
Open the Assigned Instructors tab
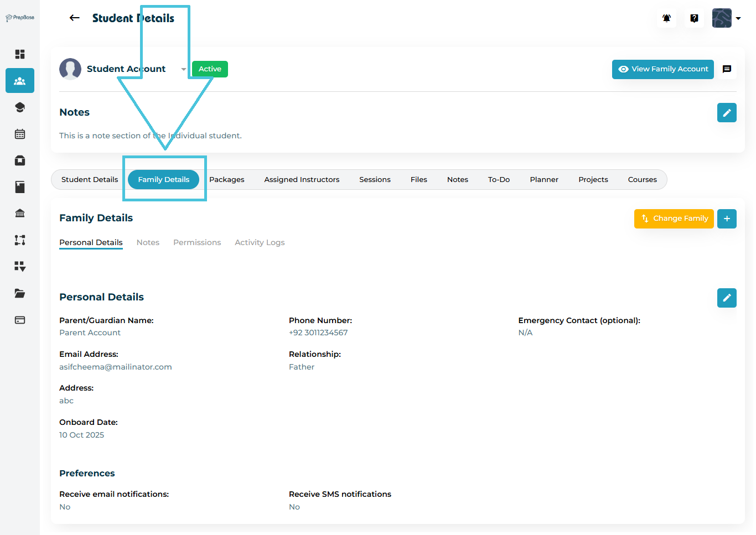[x=302, y=180]
